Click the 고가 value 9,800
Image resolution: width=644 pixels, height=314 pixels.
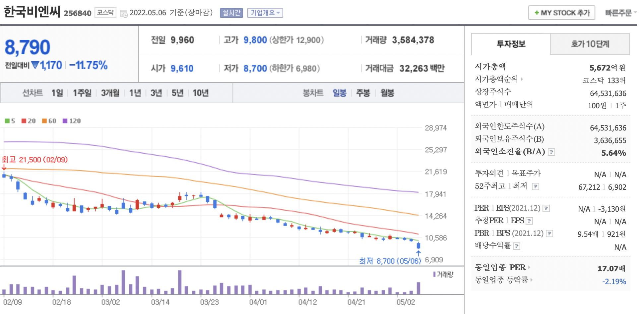(255, 40)
